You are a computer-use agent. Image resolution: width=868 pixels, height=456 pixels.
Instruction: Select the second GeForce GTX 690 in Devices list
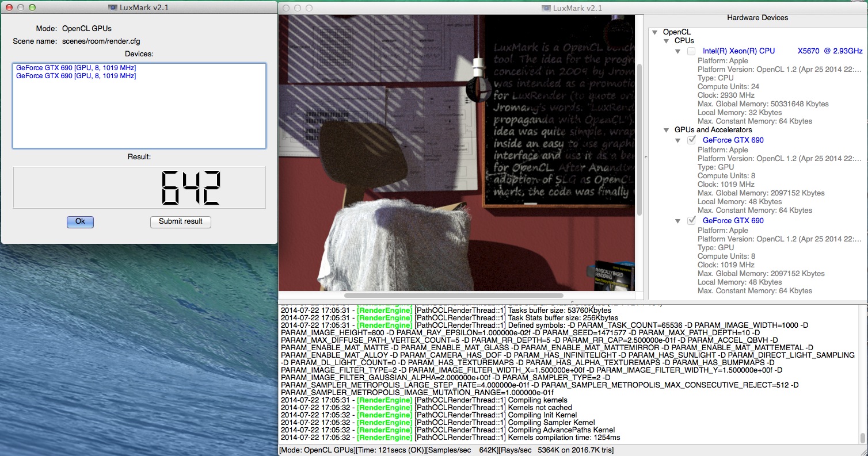(x=76, y=76)
